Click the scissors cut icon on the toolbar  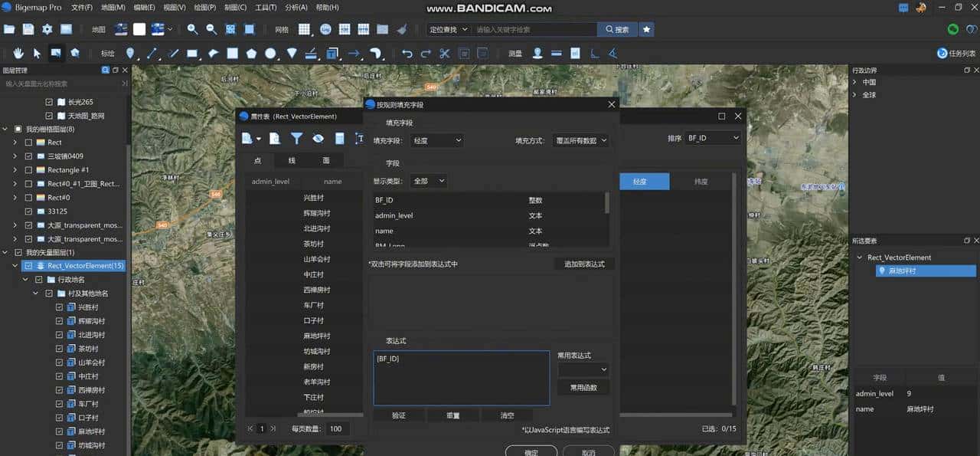pos(446,53)
